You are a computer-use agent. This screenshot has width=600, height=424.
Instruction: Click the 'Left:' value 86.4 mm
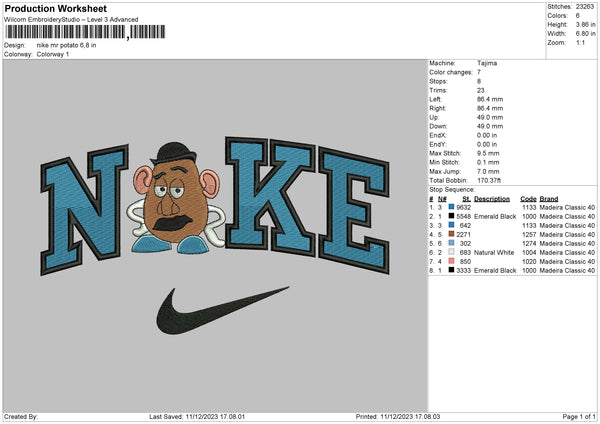tap(490, 99)
